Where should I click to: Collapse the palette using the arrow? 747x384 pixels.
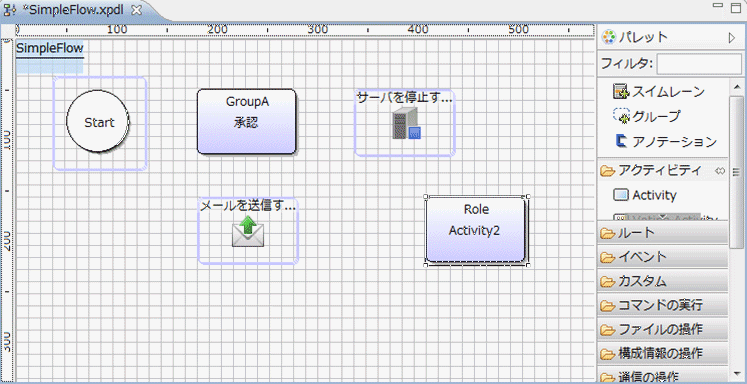click(x=732, y=38)
